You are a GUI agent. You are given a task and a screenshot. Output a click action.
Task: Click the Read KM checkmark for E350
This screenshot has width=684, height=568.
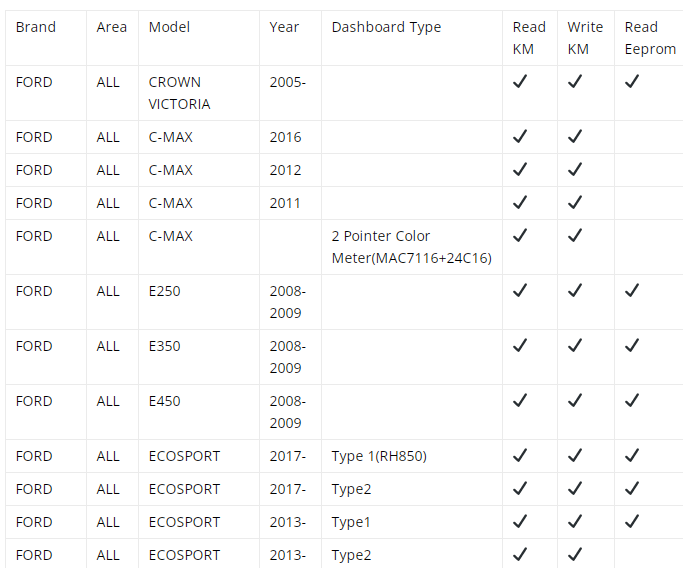click(x=520, y=346)
